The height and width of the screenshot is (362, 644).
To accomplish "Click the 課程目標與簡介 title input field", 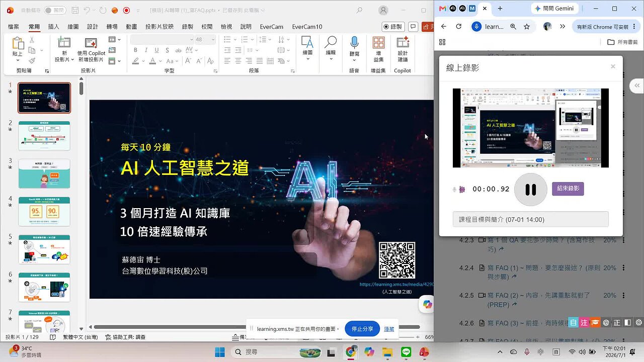I will pos(530,219).
